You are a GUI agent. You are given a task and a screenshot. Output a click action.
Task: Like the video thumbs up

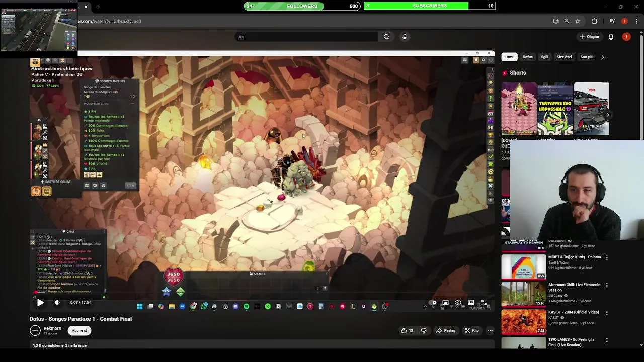point(407,331)
